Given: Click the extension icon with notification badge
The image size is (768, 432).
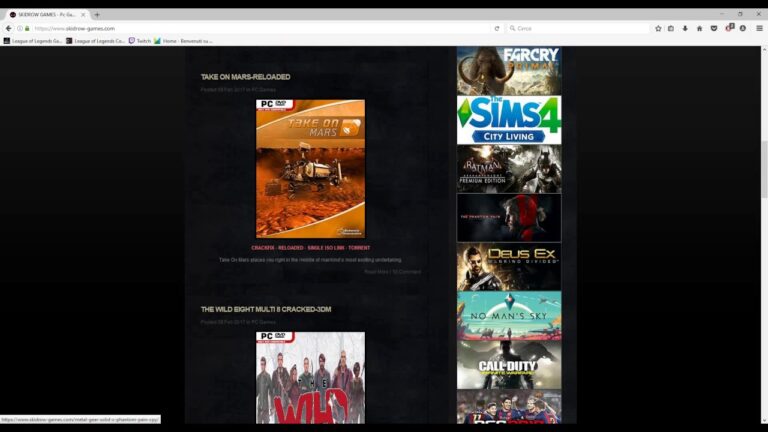Looking at the screenshot, I should tap(729, 27).
